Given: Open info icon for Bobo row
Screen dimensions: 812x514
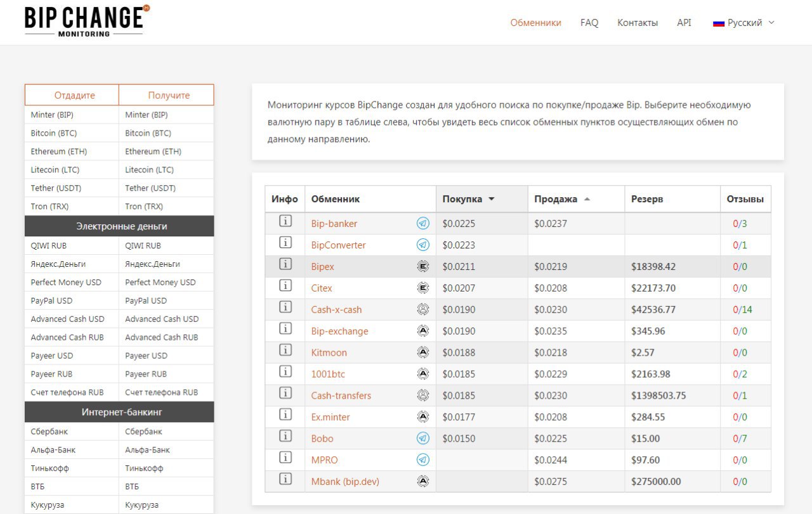Looking at the screenshot, I should 285,436.
